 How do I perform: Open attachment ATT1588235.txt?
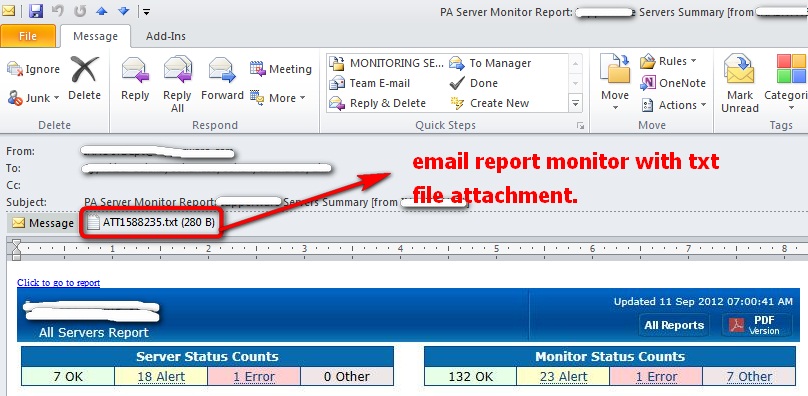tap(151, 223)
